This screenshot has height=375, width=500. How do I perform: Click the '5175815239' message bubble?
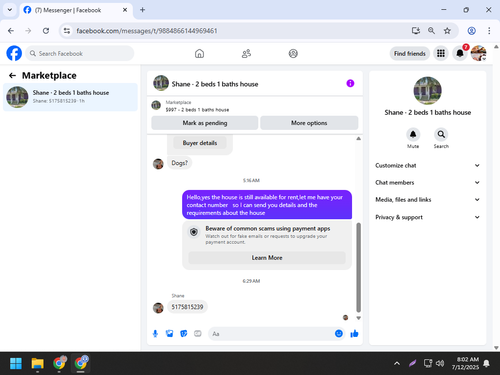(187, 307)
